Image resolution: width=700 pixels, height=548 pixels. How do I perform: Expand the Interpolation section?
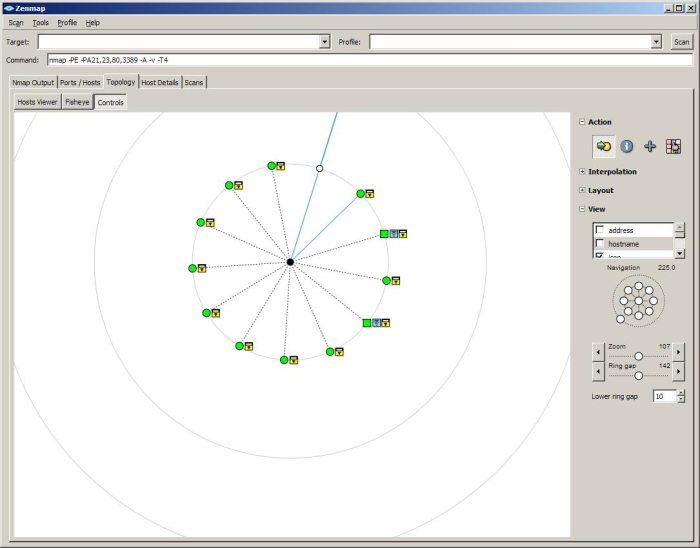click(582, 171)
